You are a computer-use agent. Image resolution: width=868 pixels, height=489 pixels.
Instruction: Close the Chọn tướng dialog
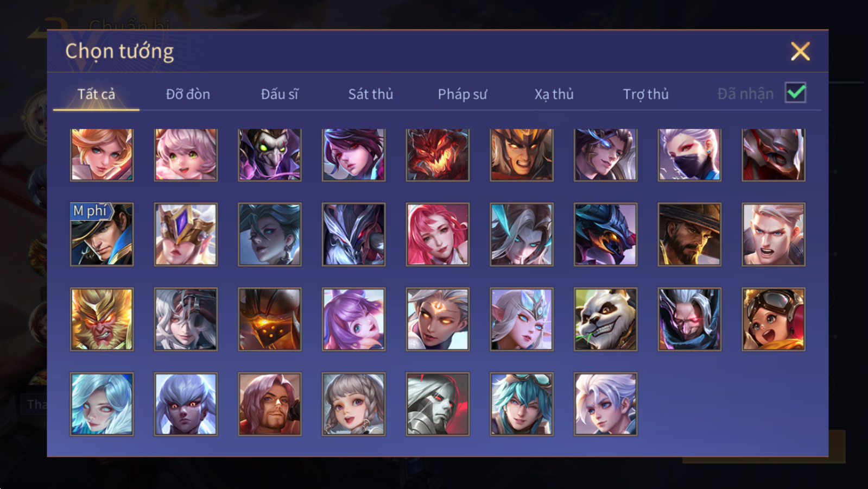pyautogui.click(x=800, y=52)
